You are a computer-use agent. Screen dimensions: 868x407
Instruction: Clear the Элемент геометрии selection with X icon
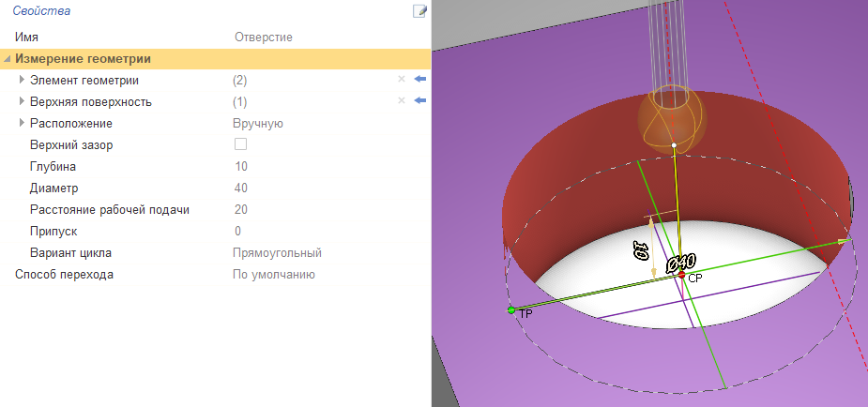point(402,80)
